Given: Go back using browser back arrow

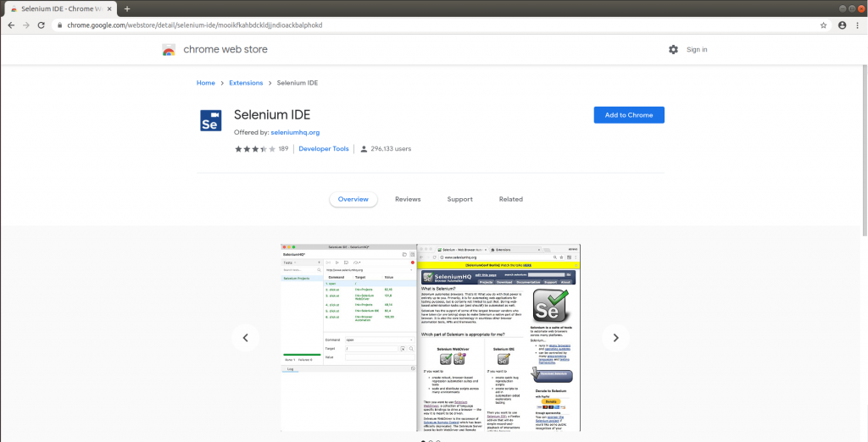Looking at the screenshot, I should tap(11, 25).
